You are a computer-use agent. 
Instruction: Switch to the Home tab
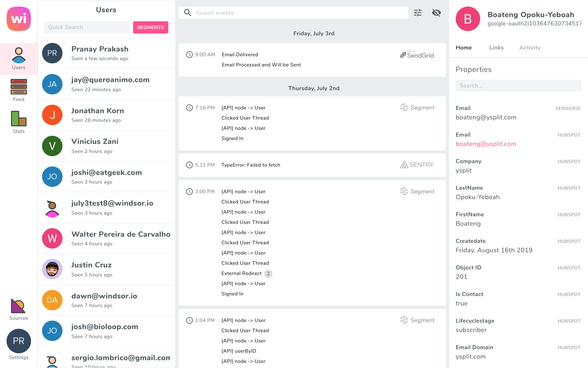click(464, 48)
